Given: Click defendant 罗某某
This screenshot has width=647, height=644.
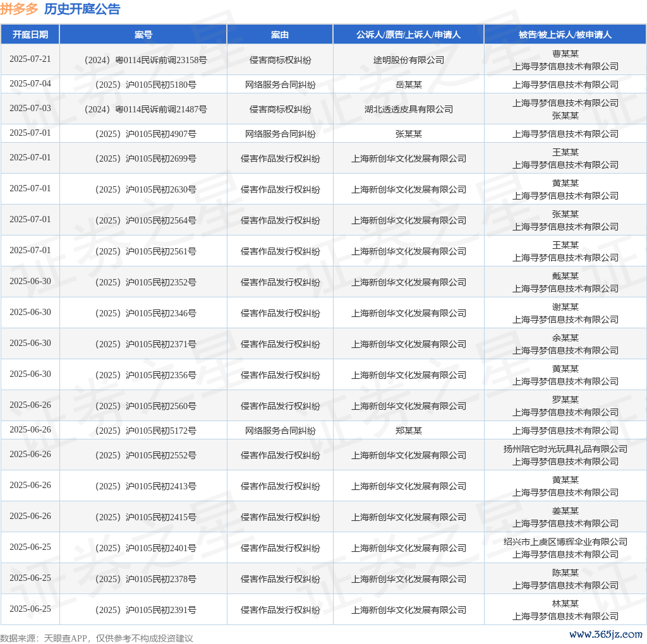Looking at the screenshot, I should pos(565,400).
